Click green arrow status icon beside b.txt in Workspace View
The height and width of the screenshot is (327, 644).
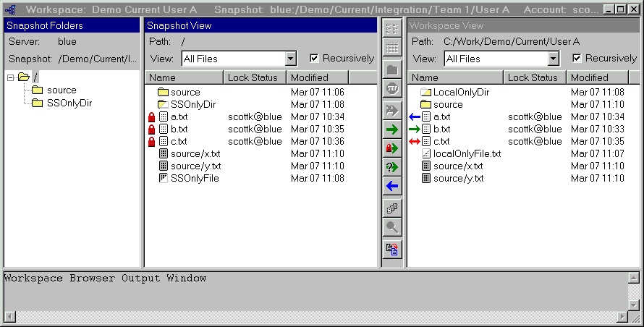415,129
